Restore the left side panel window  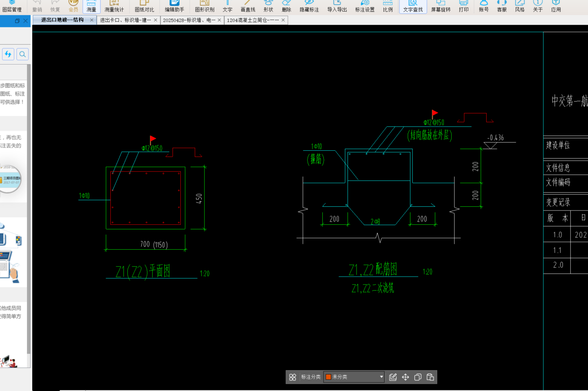tap(17, 21)
